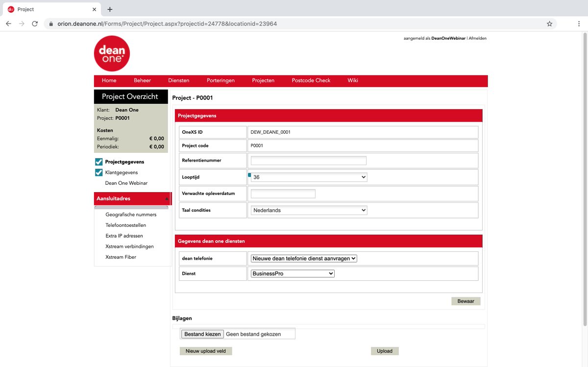Open a new browser tab
The width and height of the screenshot is (588, 367).
[x=110, y=9]
